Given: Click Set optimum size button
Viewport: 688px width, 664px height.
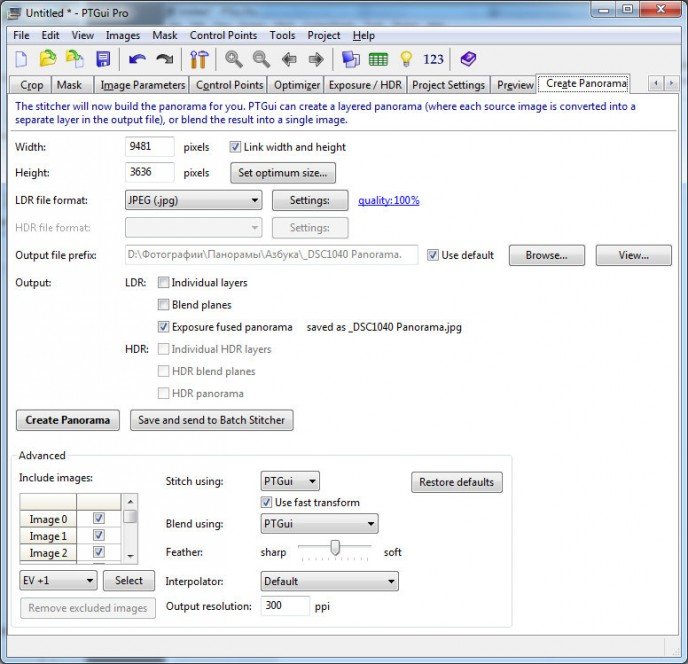Looking at the screenshot, I should coord(283,173).
